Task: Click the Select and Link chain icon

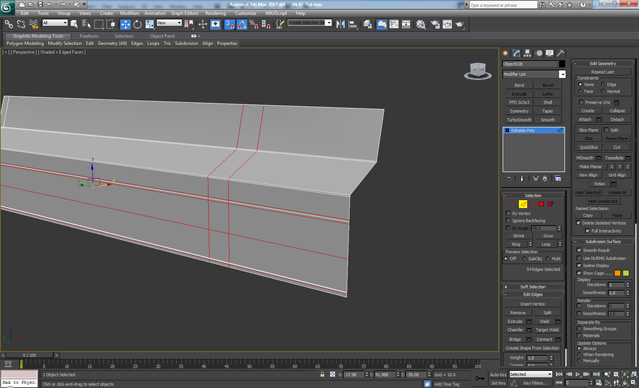Action: pos(9,24)
